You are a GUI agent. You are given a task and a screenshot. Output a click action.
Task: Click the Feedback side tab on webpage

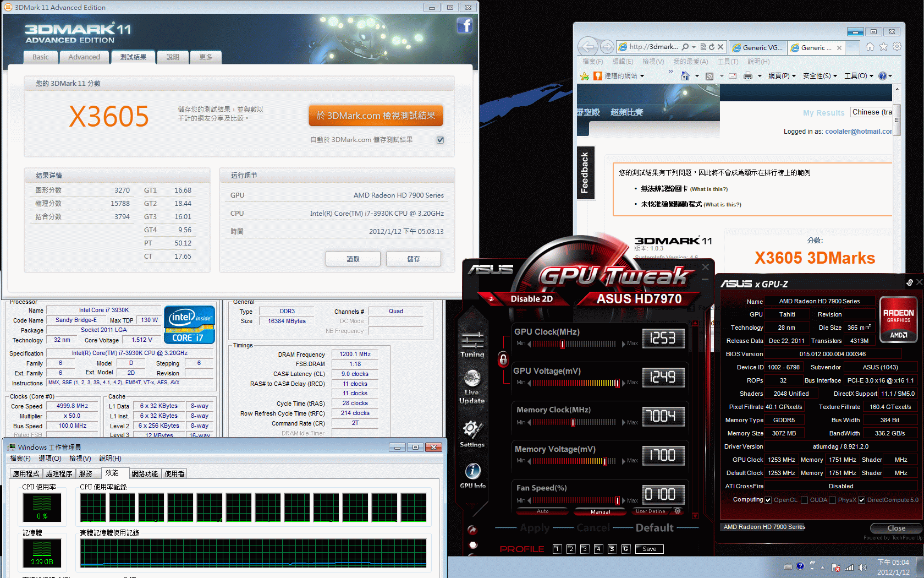coord(585,173)
